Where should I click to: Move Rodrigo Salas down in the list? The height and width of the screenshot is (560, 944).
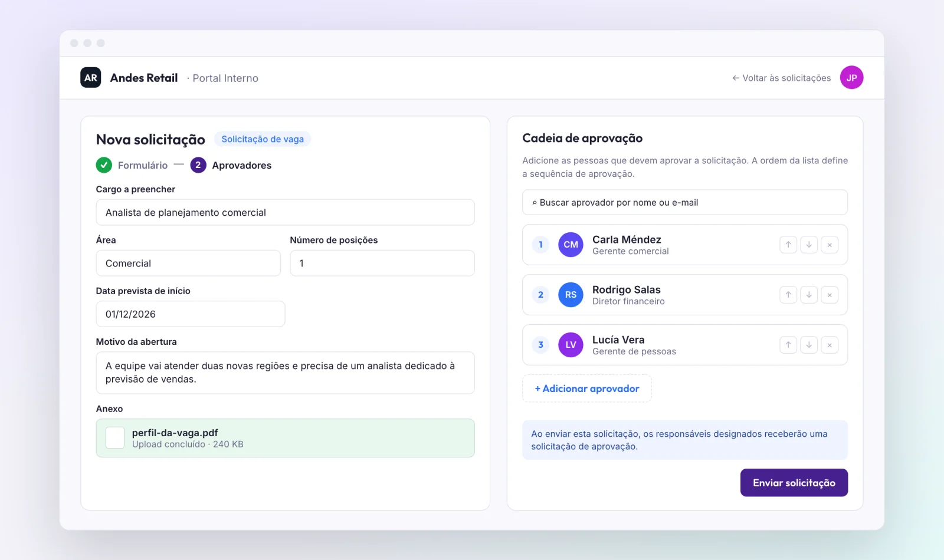(809, 295)
